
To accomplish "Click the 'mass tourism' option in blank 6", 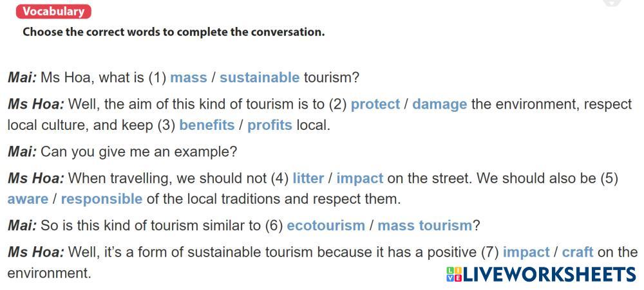I will [424, 226].
